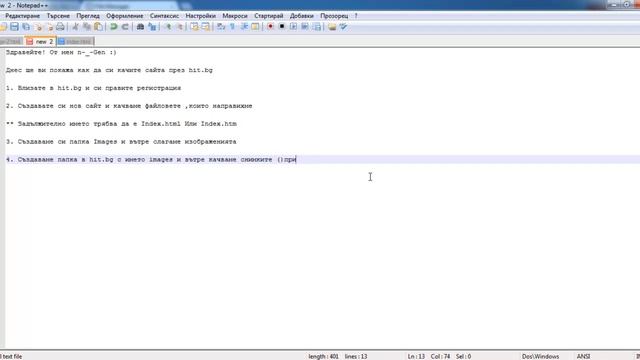Click line '2. Създавате си нов сайт...'

pos(129,106)
